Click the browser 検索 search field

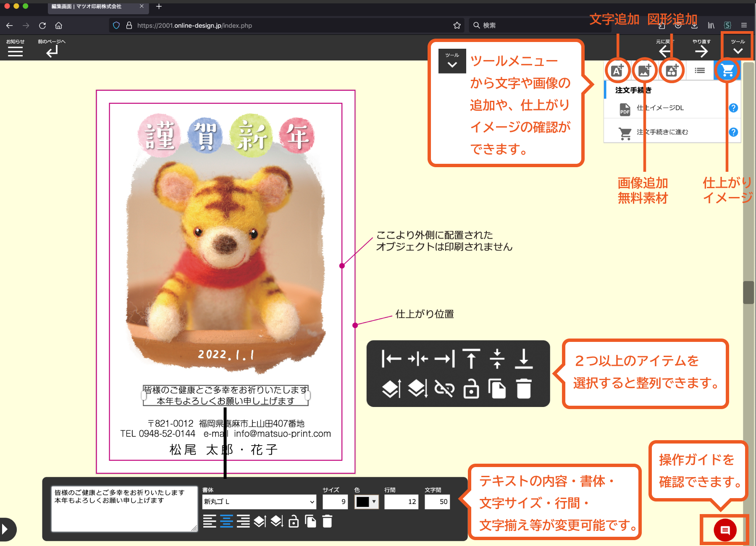point(540,25)
